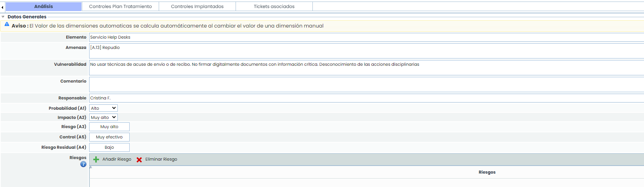Select the Tickets asociados tab
The width and height of the screenshot is (644, 187).
coord(274,7)
